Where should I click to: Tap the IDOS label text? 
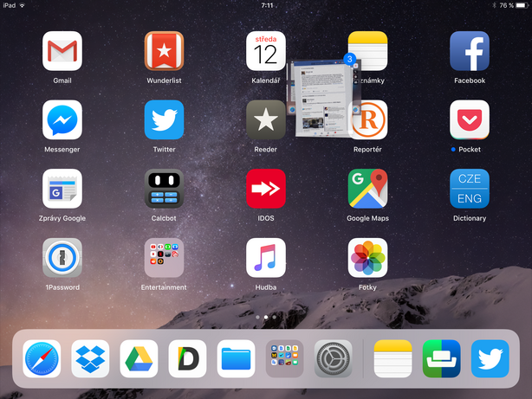pyautogui.click(x=266, y=218)
